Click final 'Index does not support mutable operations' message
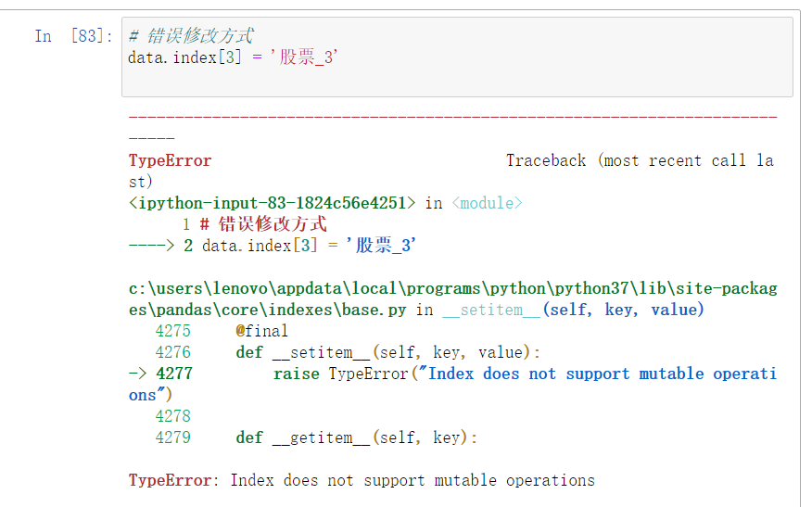Image resolution: width=812 pixels, height=507 pixels. click(412, 480)
